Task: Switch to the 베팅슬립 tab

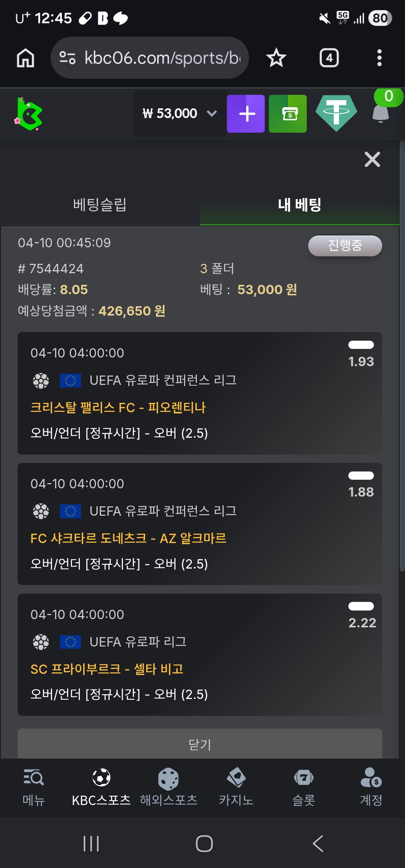Action: (100, 205)
